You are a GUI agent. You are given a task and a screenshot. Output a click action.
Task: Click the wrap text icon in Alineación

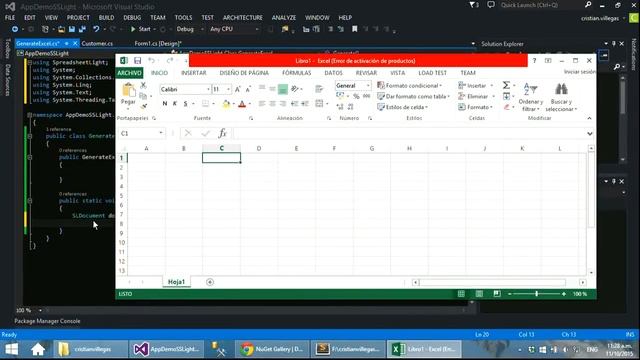(x=319, y=89)
